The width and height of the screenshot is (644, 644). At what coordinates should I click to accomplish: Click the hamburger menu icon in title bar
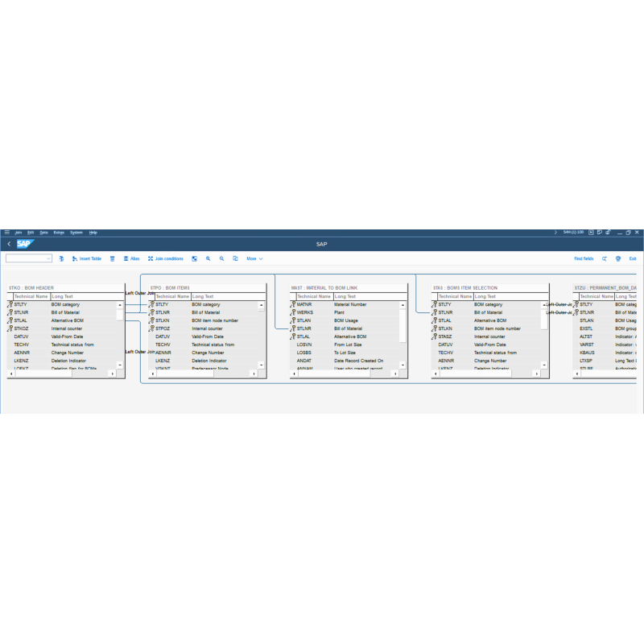point(7,232)
